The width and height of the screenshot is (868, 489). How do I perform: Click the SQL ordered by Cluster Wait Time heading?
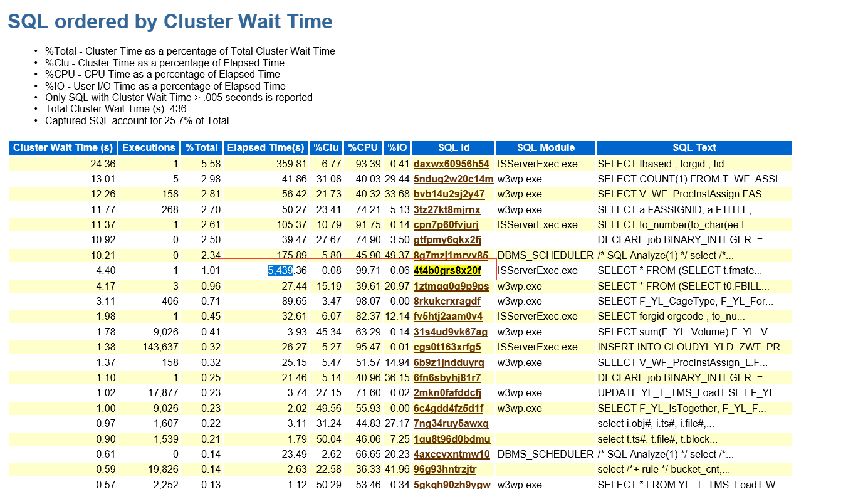170,22
